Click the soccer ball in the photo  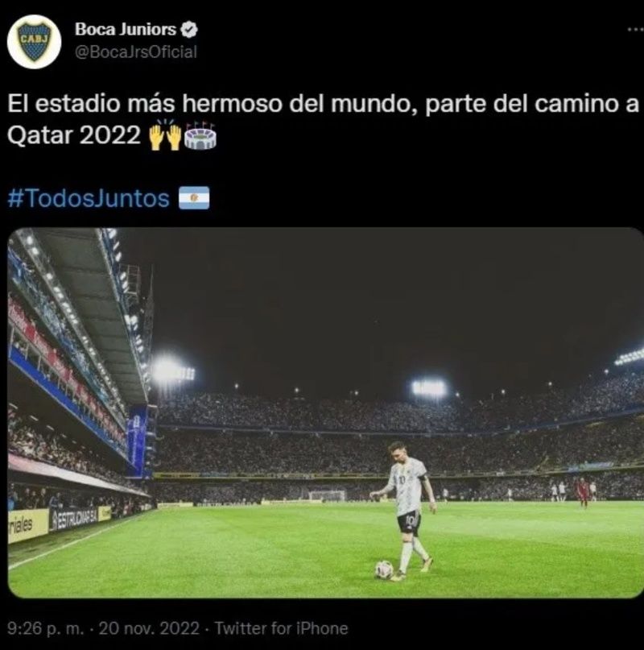(x=384, y=570)
